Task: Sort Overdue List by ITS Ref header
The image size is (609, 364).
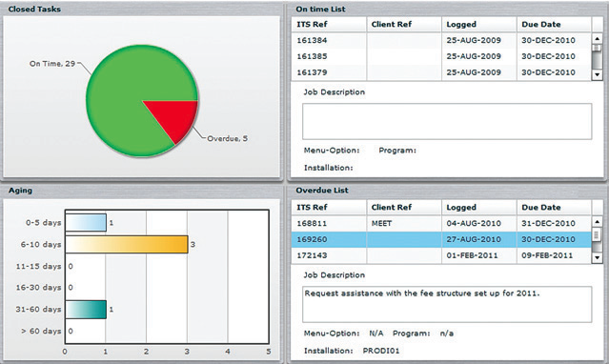Action: [x=329, y=207]
